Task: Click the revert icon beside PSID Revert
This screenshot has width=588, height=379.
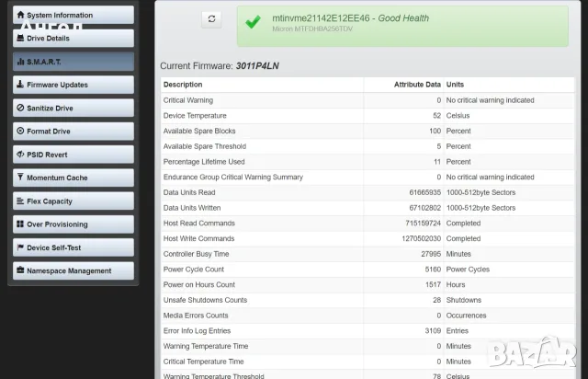Action: (x=20, y=155)
